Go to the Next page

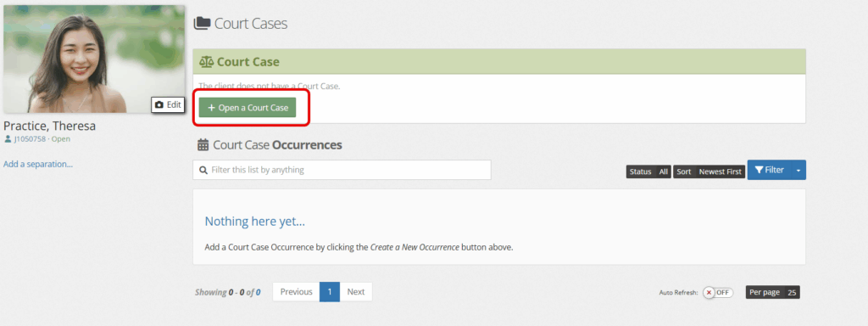click(356, 292)
